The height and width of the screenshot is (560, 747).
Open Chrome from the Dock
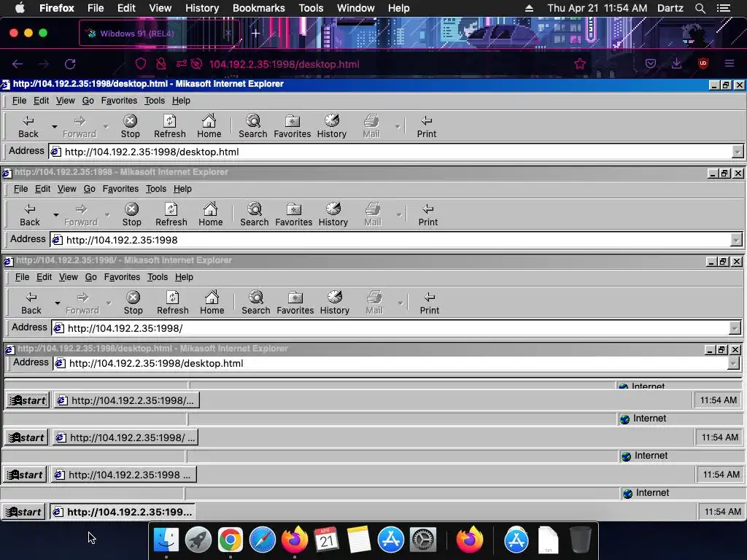[230, 540]
